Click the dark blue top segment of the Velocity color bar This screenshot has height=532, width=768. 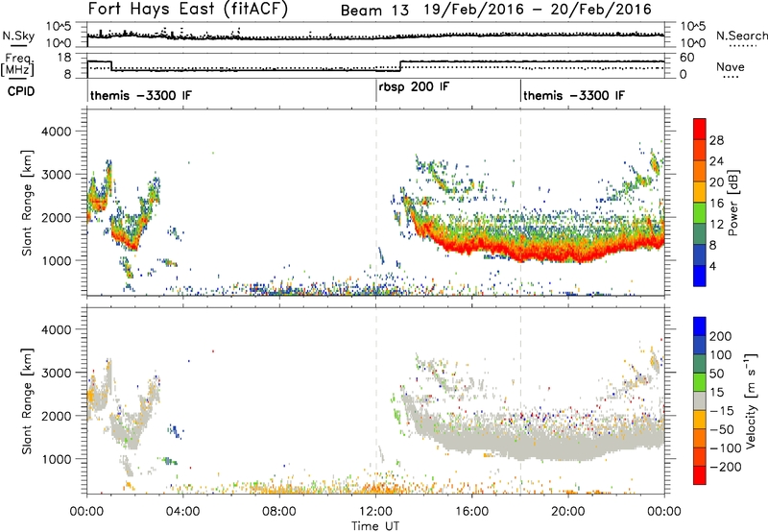(700, 326)
